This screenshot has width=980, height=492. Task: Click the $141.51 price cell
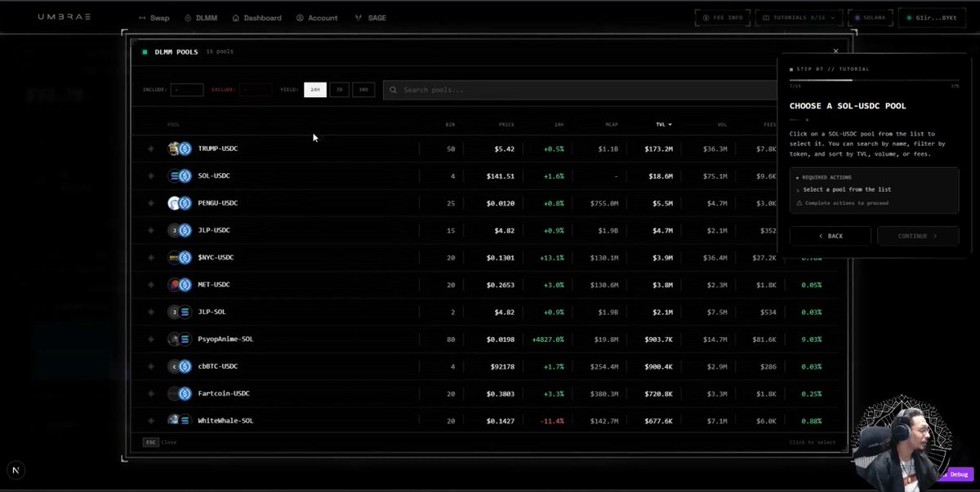500,175
